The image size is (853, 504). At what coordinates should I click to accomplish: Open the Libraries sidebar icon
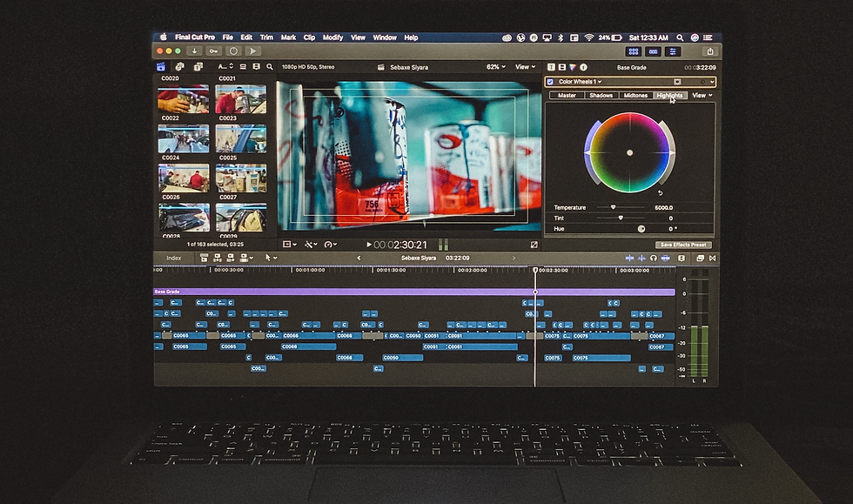pyautogui.click(x=161, y=67)
